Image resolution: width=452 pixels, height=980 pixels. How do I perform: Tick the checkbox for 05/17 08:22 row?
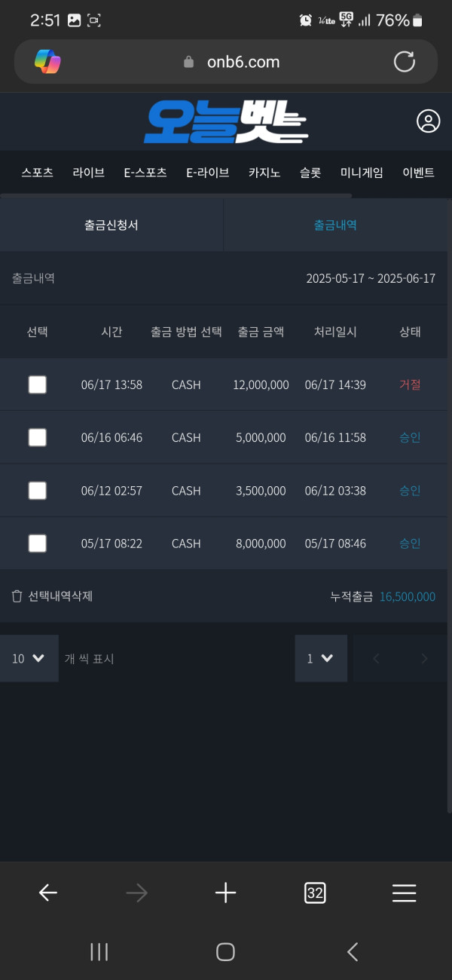point(37,543)
